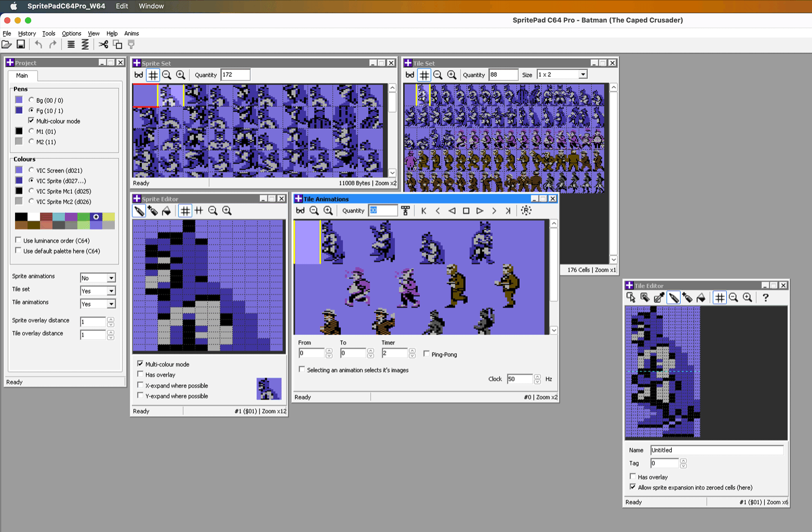Click the Cut scissors icon in main toolbar

tap(103, 45)
